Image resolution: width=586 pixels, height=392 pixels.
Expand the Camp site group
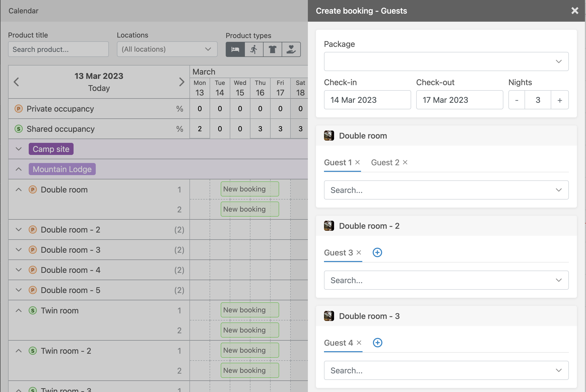(x=19, y=149)
